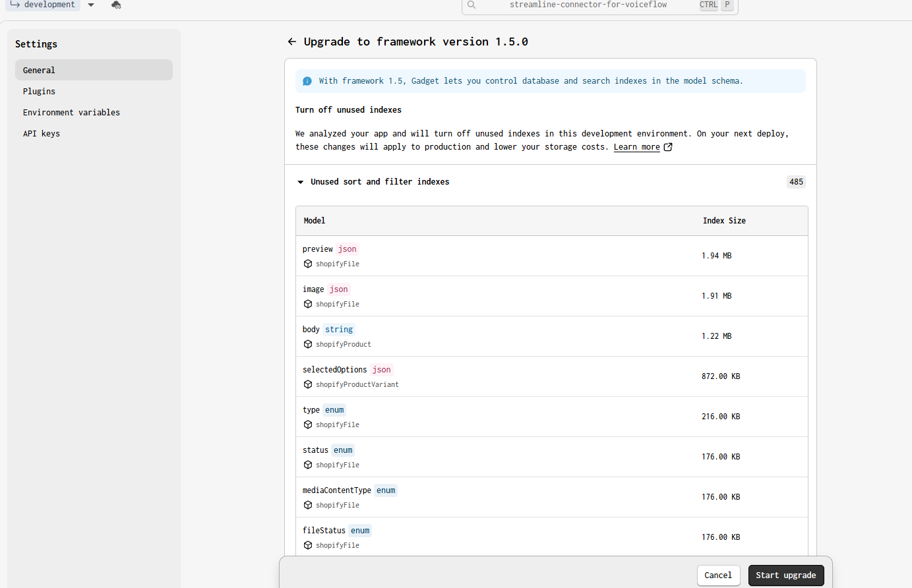The width and height of the screenshot is (912, 588).
Task: Focus the streamline-connector-for-voiceflow search field
Action: click(588, 5)
